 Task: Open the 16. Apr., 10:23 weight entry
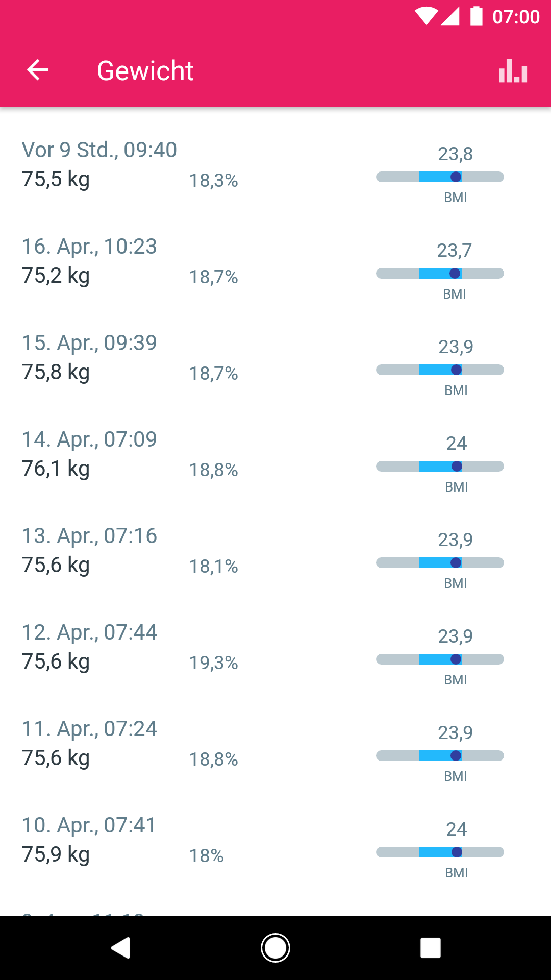point(89,260)
